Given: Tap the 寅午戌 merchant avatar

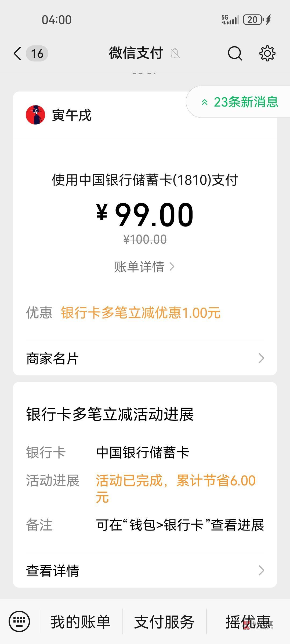Looking at the screenshot, I should click(x=35, y=115).
